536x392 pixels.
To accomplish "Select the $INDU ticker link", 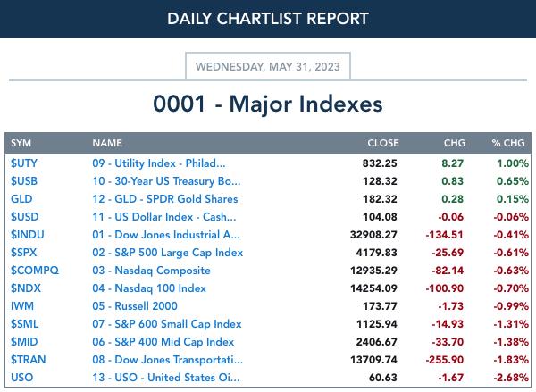I will (x=28, y=235).
